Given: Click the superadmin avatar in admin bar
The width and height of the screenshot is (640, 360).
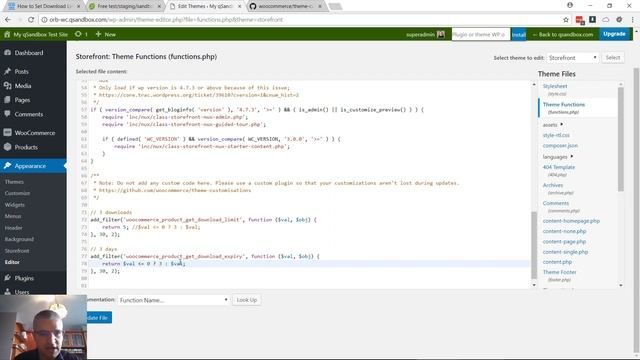Looking at the screenshot, I should (x=440, y=34).
